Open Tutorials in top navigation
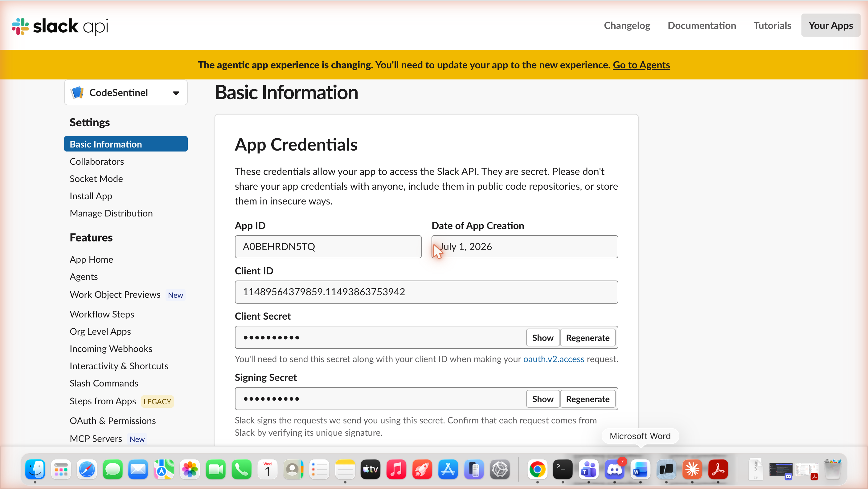868x489 pixels. pyautogui.click(x=772, y=26)
